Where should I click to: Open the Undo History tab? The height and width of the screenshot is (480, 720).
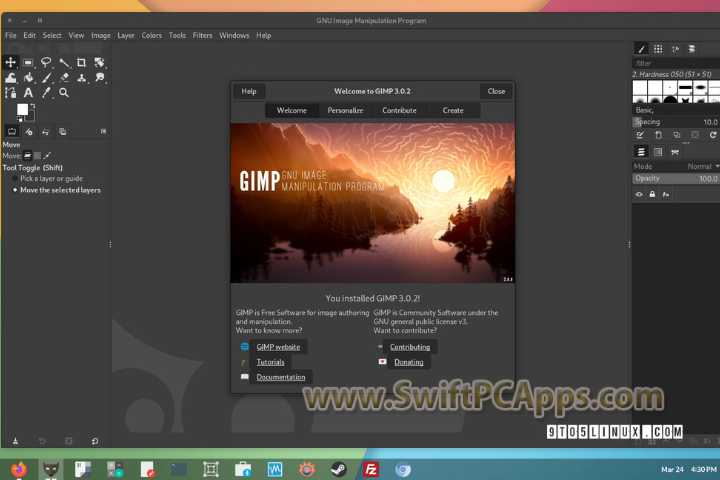click(45, 132)
